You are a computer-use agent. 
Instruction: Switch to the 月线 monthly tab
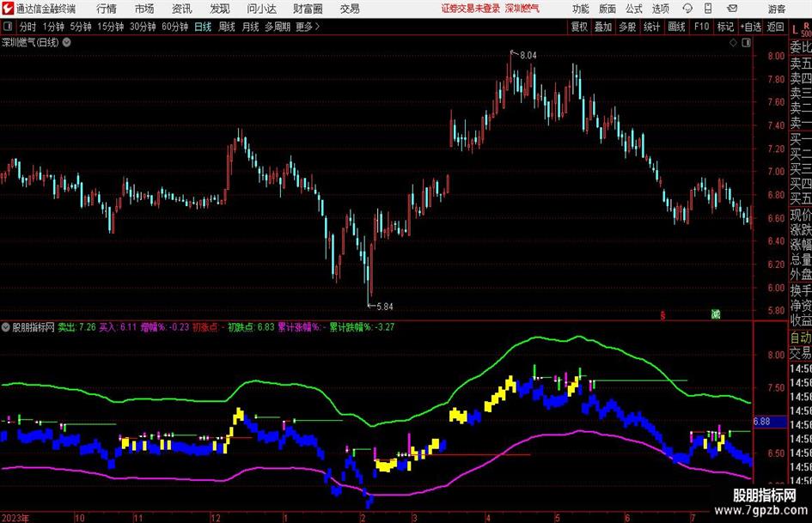click(x=250, y=27)
